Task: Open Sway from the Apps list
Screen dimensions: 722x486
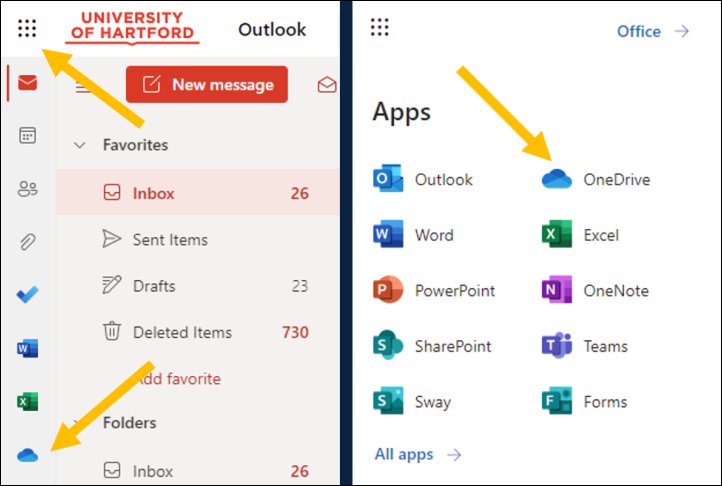Action: (412, 401)
